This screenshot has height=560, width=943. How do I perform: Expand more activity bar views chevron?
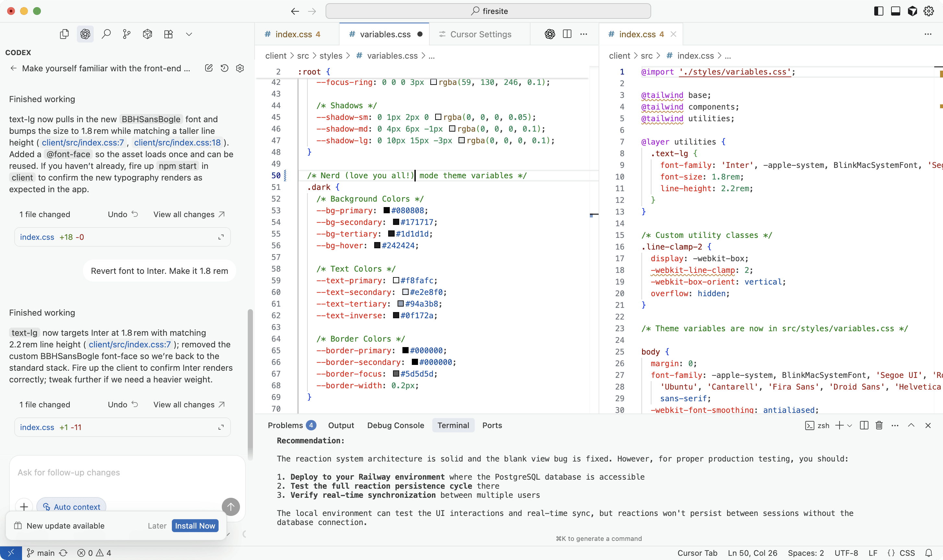click(x=189, y=34)
